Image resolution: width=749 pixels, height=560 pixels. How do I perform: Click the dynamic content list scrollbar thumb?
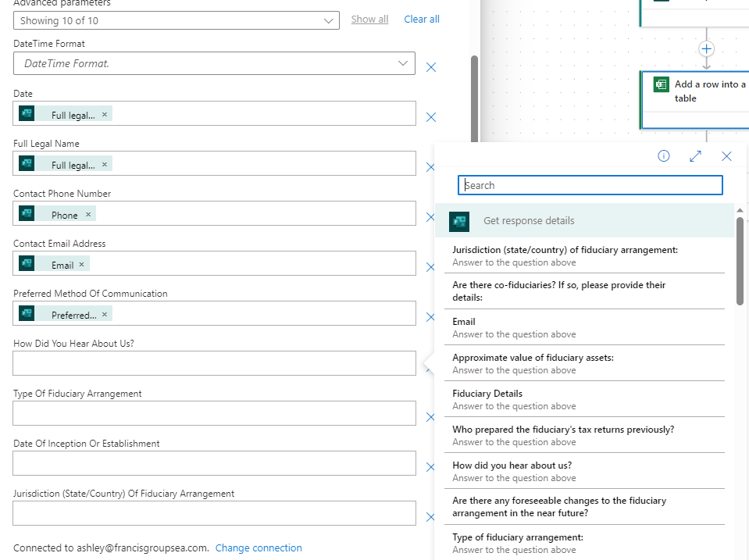click(740, 261)
